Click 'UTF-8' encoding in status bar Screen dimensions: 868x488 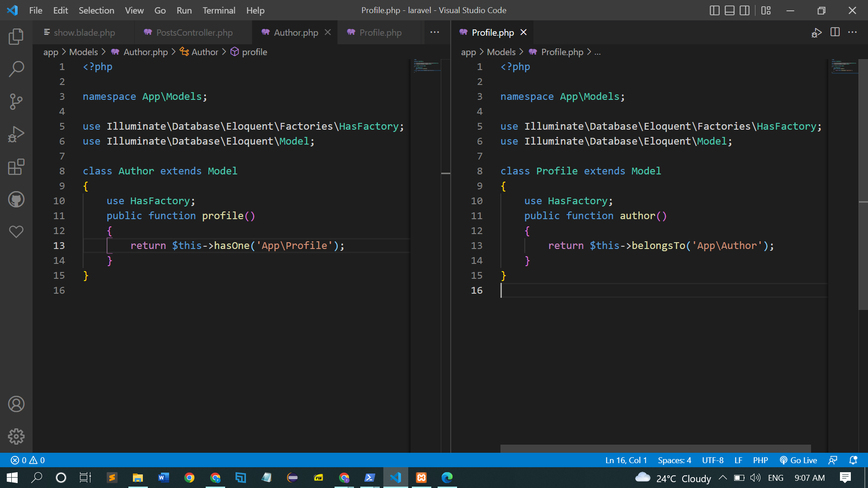point(713,460)
